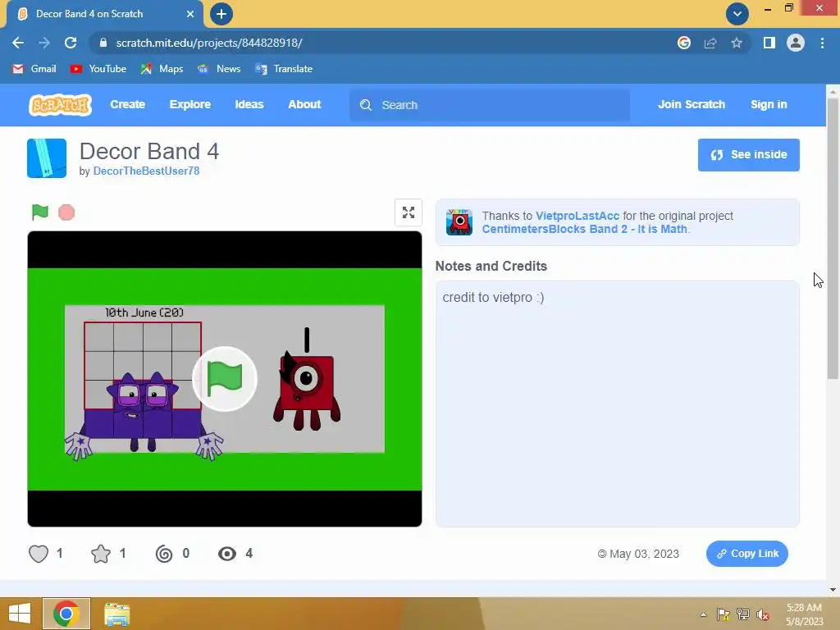Screen dimensions: 840x630
Task: Favorite the project with the star icon
Action: (x=101, y=554)
